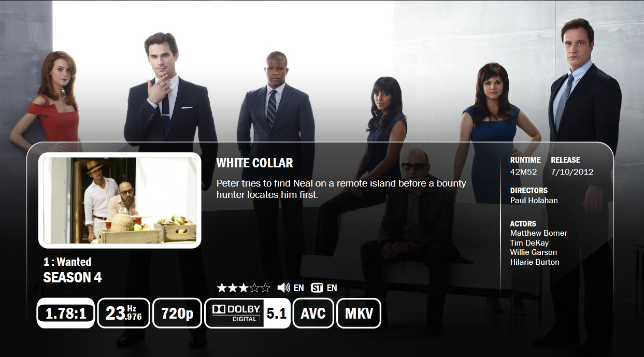The width and height of the screenshot is (644, 357).
Task: Click director Paul Holahan
Action: click(534, 200)
